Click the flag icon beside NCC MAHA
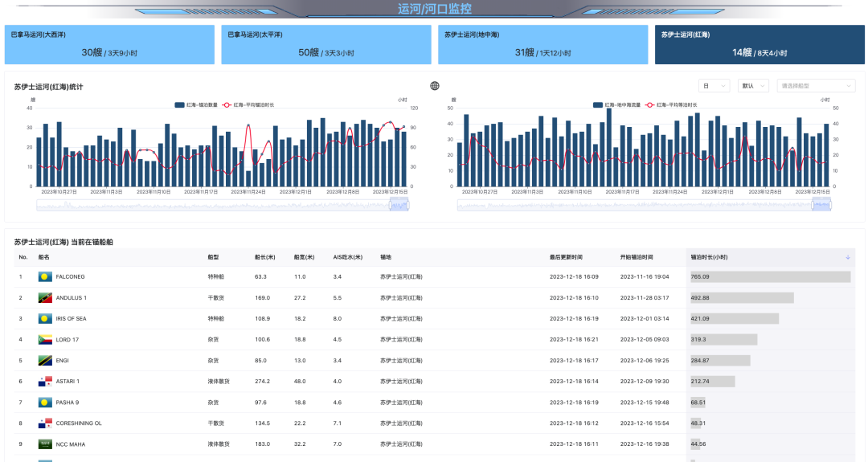The height and width of the screenshot is (462, 868). tap(45, 444)
